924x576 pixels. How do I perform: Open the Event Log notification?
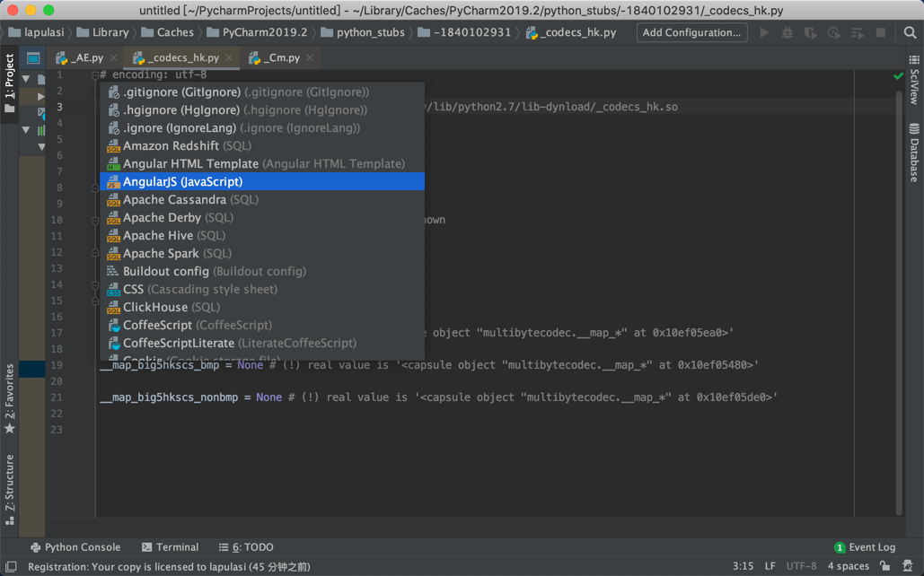pos(865,546)
